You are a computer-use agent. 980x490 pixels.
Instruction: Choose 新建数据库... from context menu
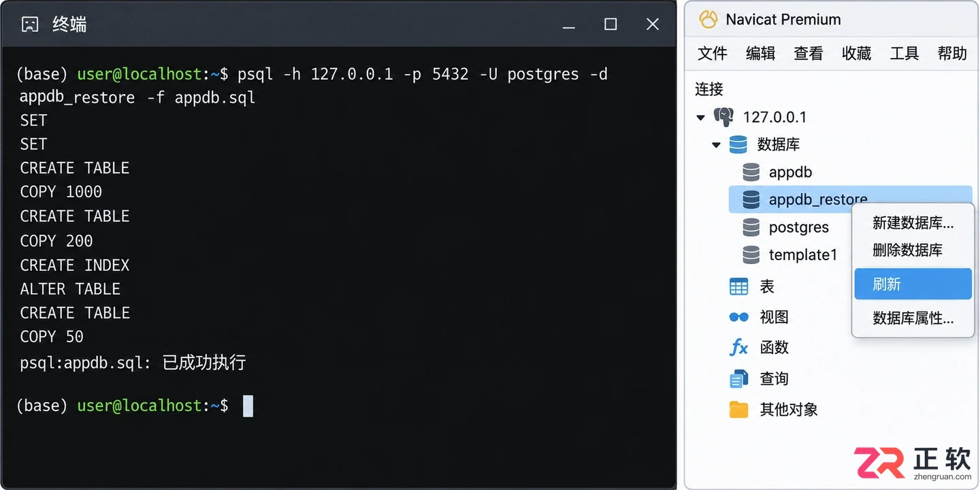coord(913,223)
